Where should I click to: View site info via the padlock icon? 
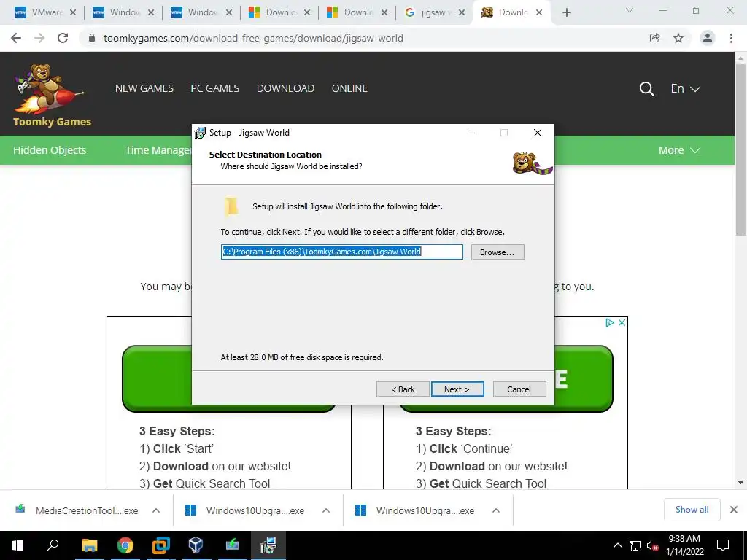[92, 38]
